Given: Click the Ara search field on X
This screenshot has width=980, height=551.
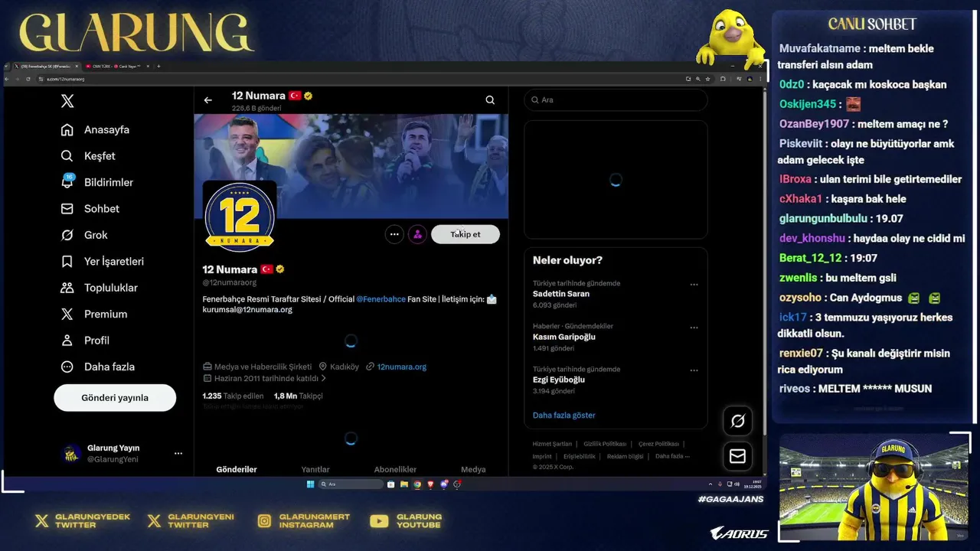Looking at the screenshot, I should pyautogui.click(x=616, y=100).
